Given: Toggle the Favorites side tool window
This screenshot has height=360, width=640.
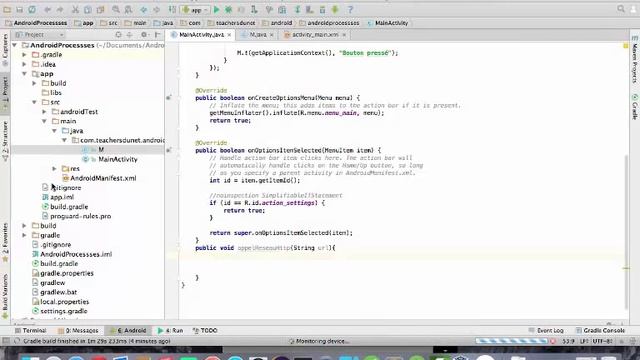Looking at the screenshot, I should [5, 242].
